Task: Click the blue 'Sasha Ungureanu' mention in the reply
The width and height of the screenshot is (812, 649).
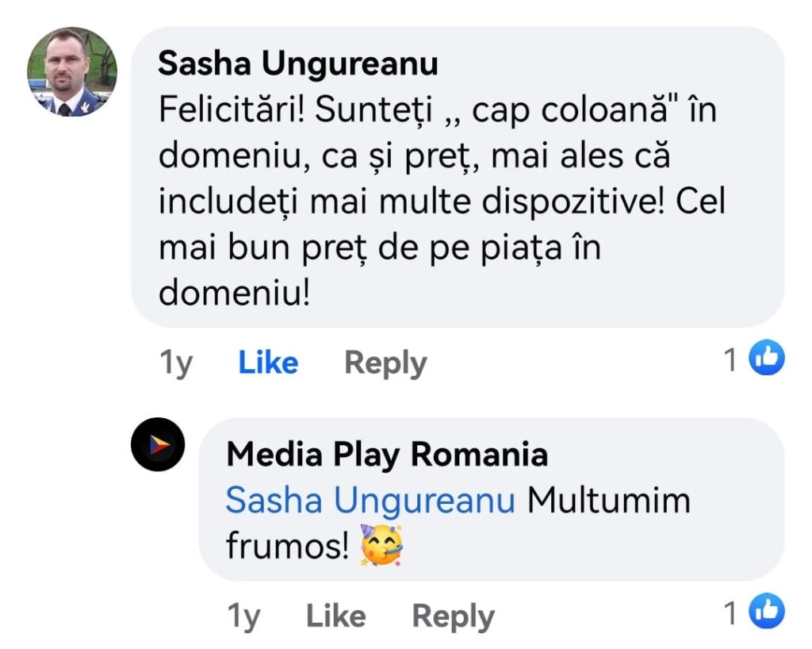Action: click(370, 501)
